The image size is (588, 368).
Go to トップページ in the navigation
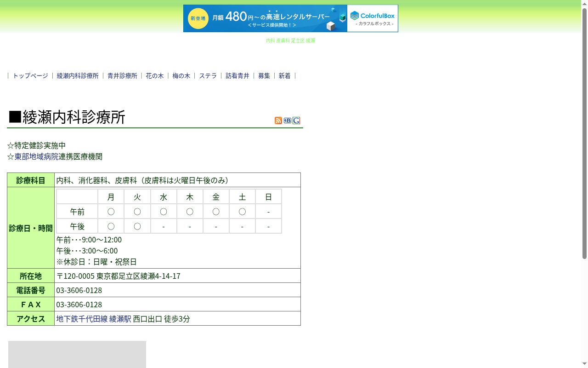click(30, 76)
